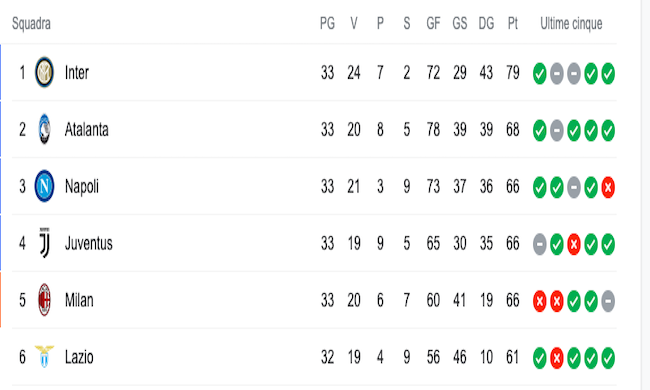Viewport: 650px width, 390px height.
Task: Click the DG goal difference header
Action: tap(486, 23)
